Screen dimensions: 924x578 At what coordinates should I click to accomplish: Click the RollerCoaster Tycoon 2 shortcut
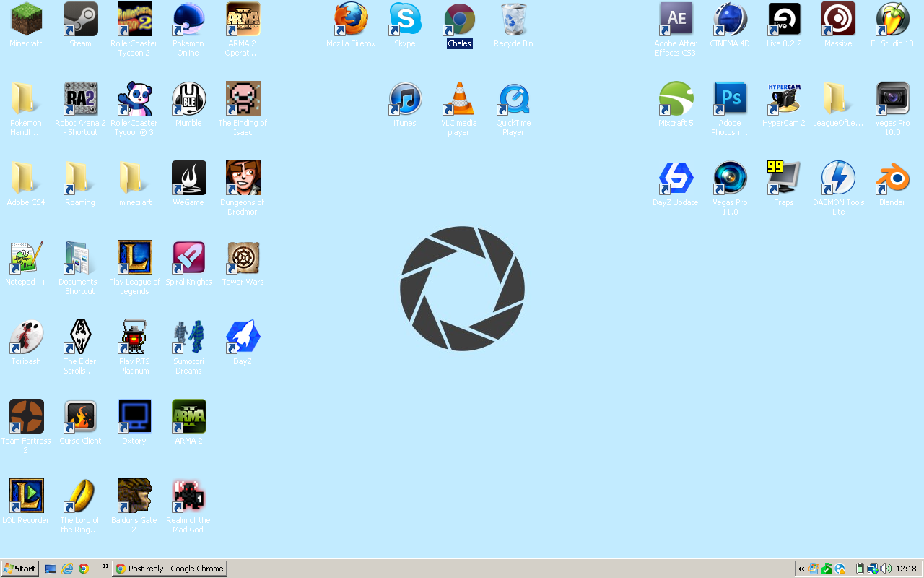(x=134, y=20)
